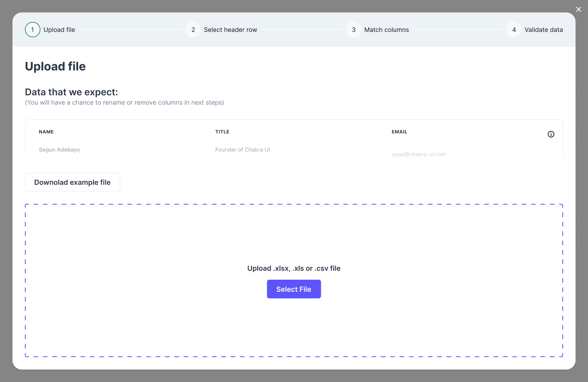588x382 pixels.
Task: Click step 2 circle for Select header row
Action: tap(193, 30)
